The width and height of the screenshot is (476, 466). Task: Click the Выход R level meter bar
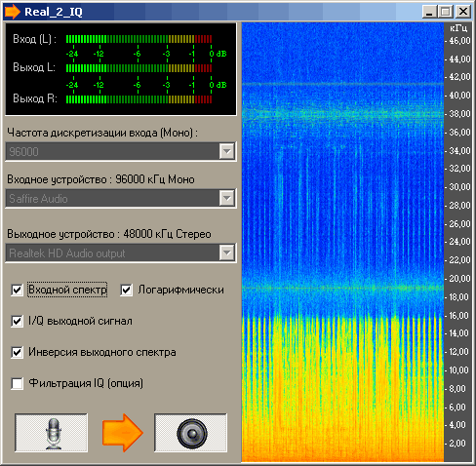[139, 99]
